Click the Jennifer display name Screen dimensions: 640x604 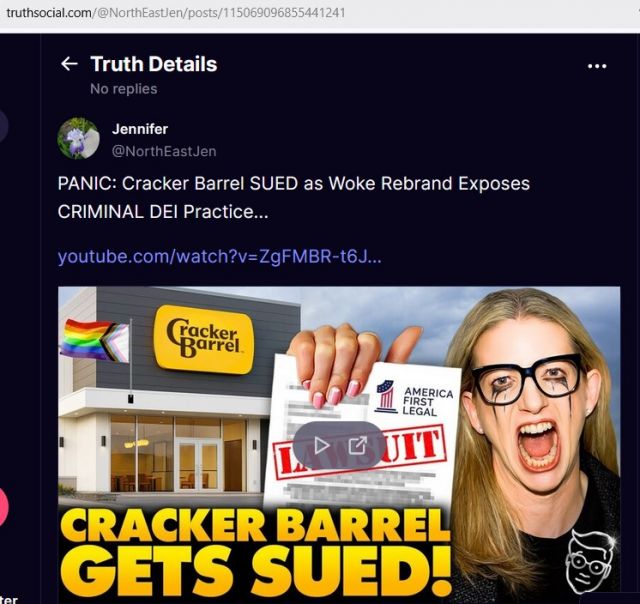(140, 129)
